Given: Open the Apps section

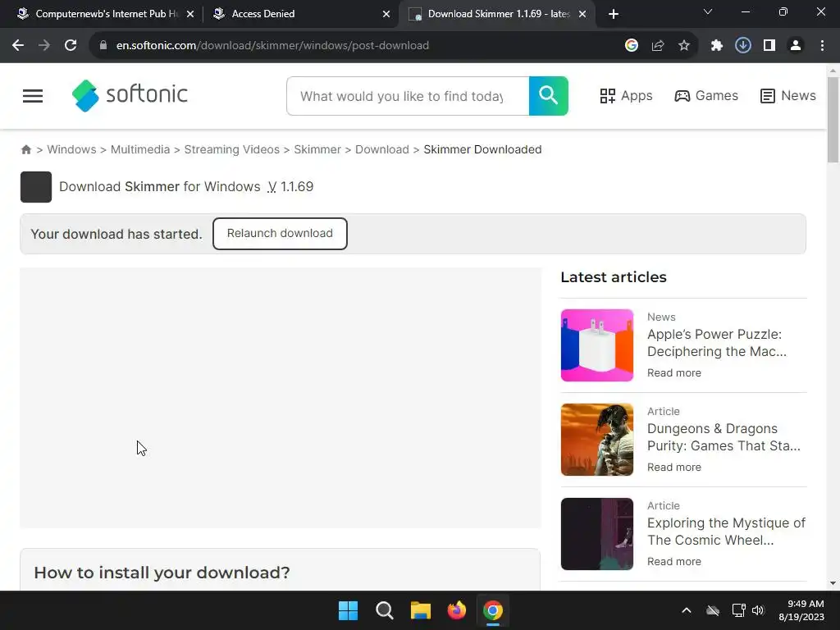Looking at the screenshot, I should pyautogui.click(x=626, y=96).
